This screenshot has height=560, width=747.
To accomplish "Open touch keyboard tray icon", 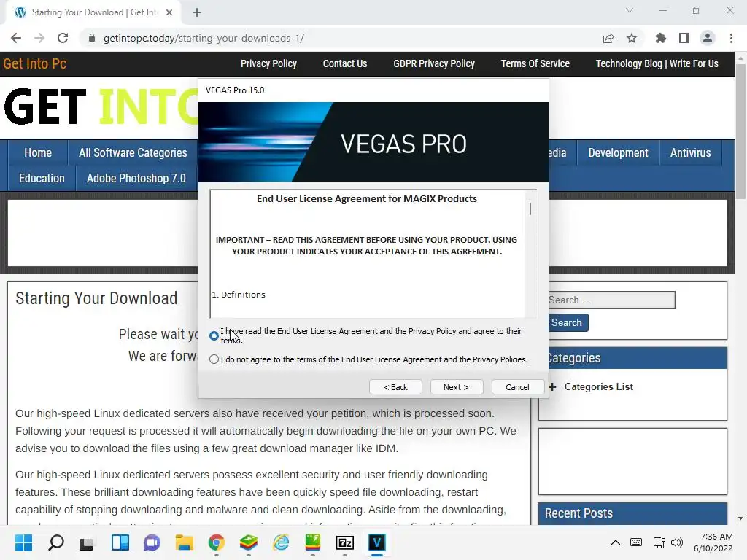I will 636,542.
